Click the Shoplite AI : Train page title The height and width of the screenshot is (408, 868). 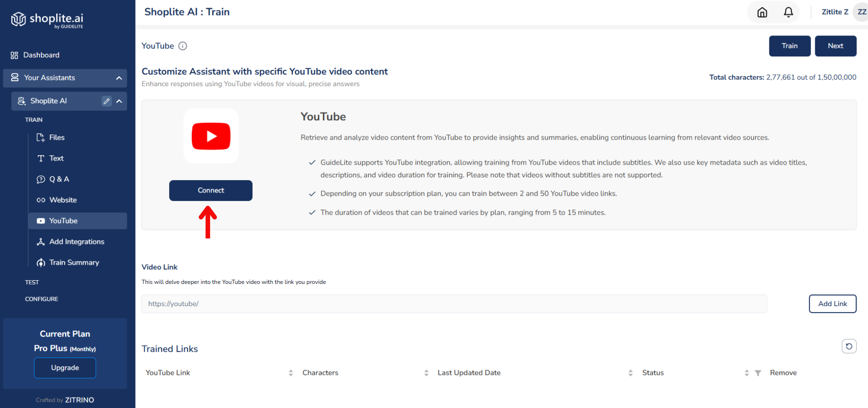(x=187, y=12)
